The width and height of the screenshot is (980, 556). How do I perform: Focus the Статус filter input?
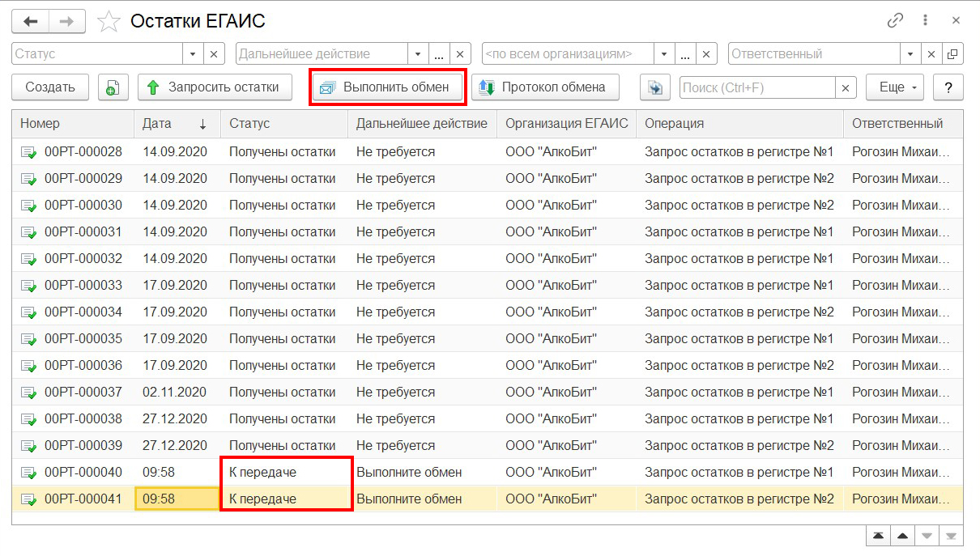click(x=97, y=54)
